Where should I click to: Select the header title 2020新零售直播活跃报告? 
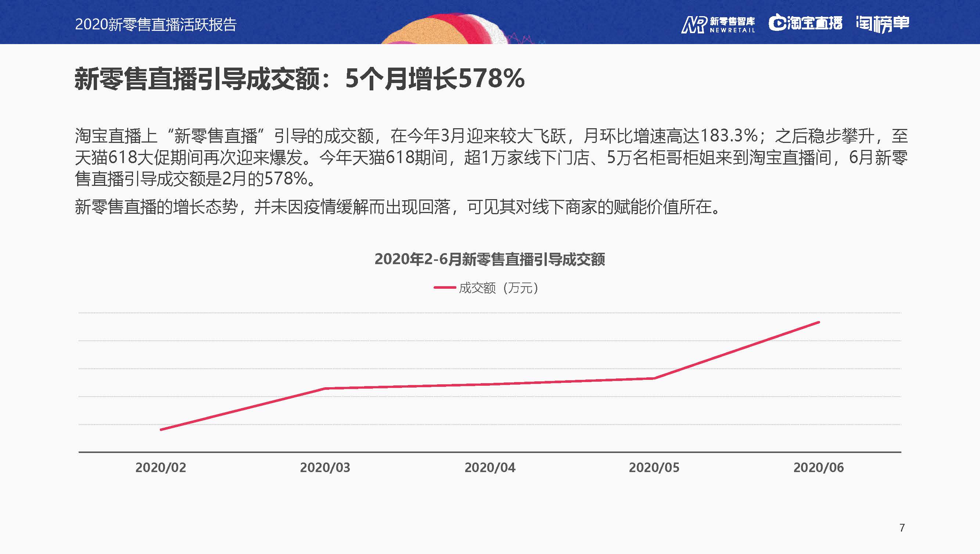coord(156,24)
